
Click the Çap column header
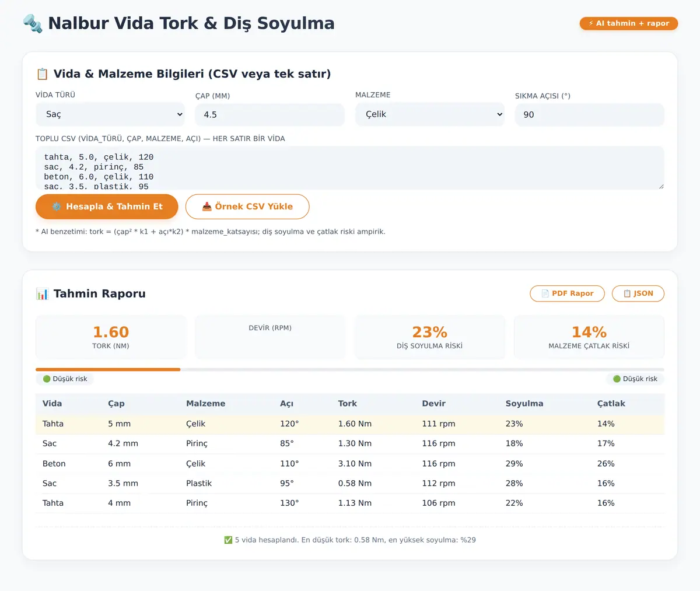point(116,404)
